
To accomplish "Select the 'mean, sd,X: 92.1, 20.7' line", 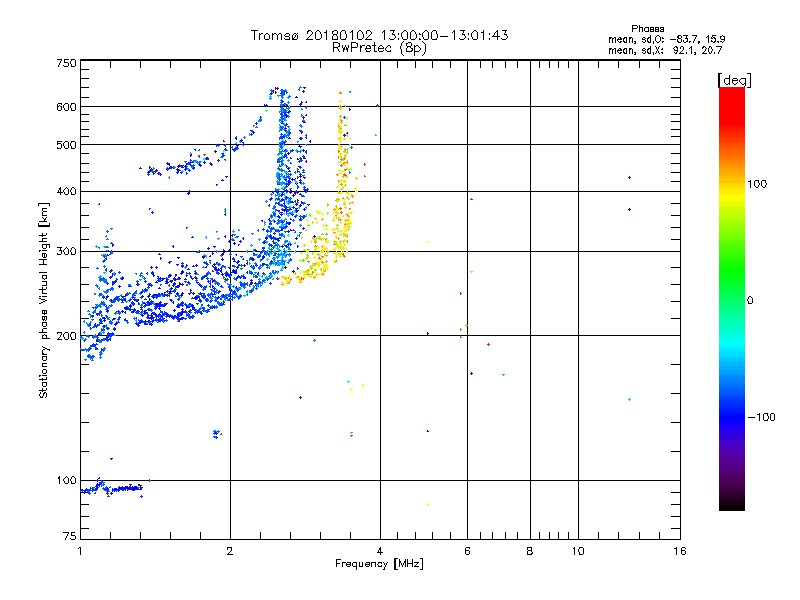I will (x=665, y=50).
